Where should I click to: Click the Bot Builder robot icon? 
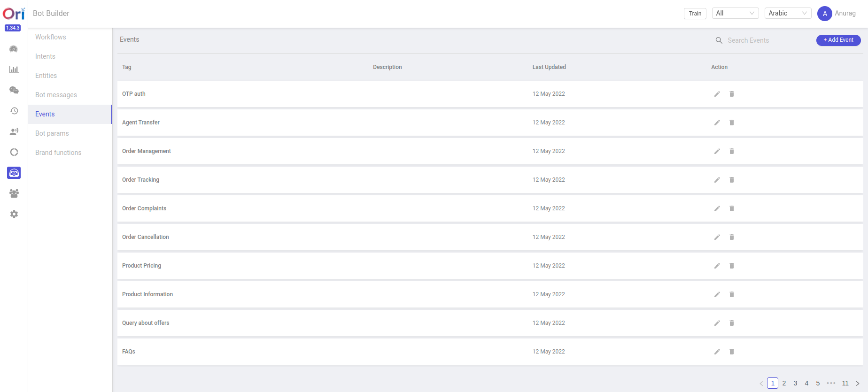coord(14,173)
